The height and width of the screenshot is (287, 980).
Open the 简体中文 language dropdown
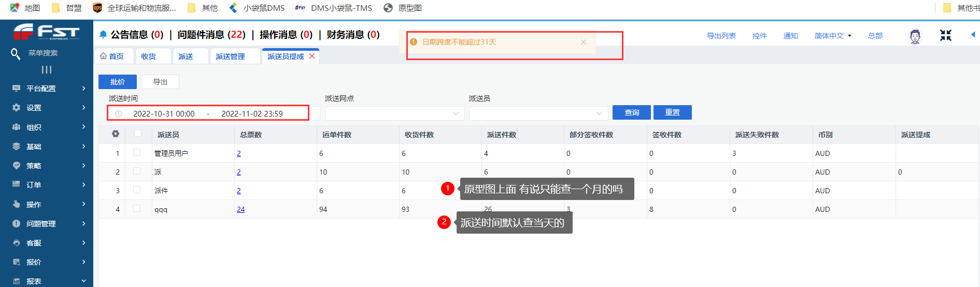(833, 36)
